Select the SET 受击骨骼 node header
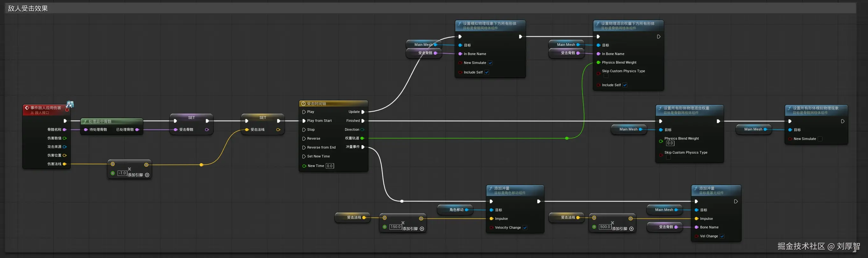 pos(191,118)
